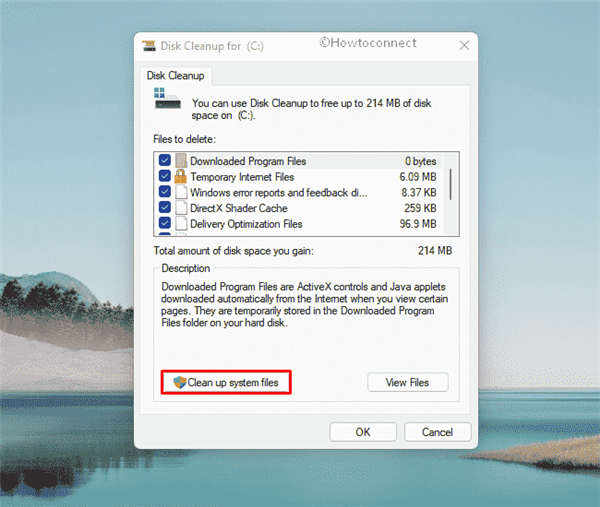600x507 pixels.
Task: Click the 96.9 MB size value
Action: click(x=418, y=224)
